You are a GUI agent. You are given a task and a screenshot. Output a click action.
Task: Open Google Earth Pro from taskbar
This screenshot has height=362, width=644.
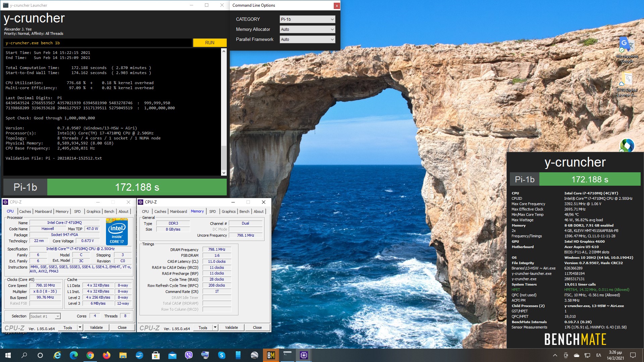(255, 355)
